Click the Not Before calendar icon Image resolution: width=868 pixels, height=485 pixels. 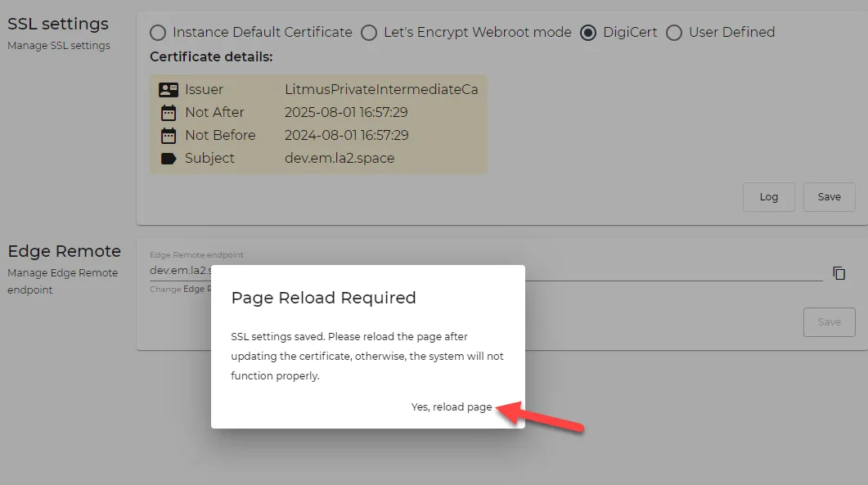click(169, 136)
